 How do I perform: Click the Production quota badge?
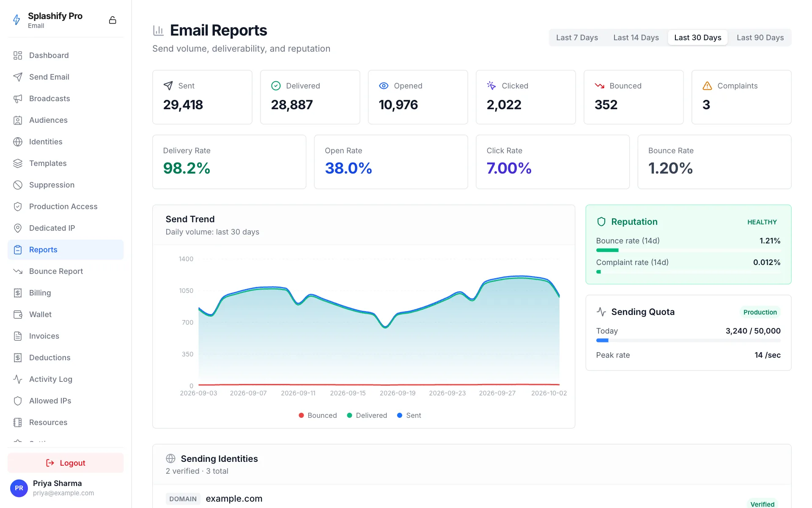(760, 312)
